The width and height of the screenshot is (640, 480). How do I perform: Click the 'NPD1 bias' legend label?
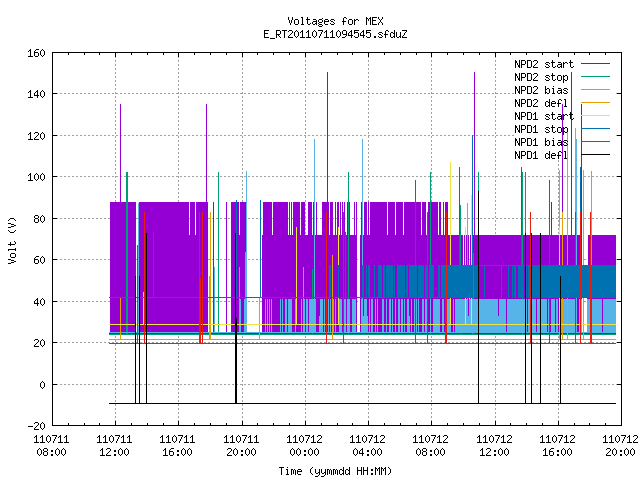[541, 142]
